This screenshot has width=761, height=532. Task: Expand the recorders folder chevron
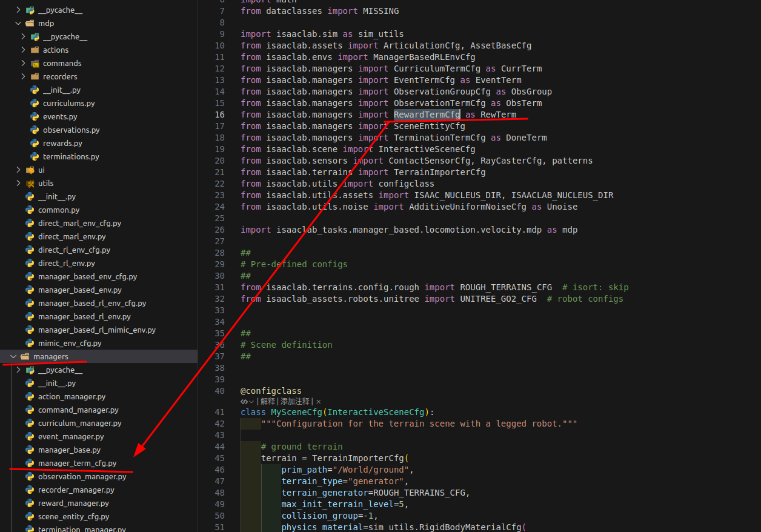[23, 77]
